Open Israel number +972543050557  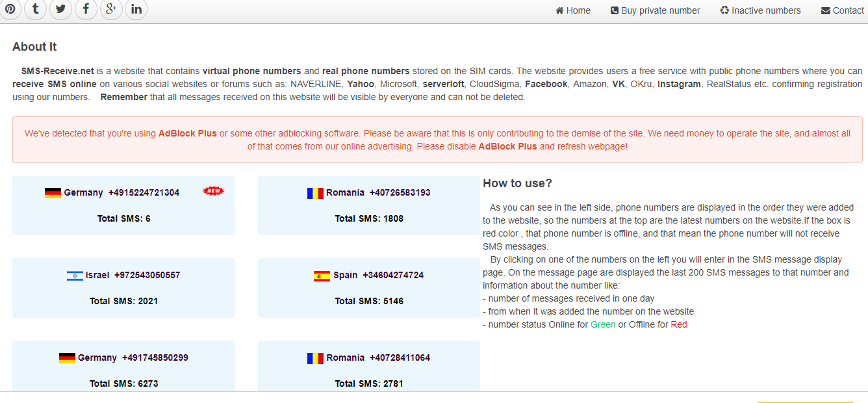[x=147, y=276]
